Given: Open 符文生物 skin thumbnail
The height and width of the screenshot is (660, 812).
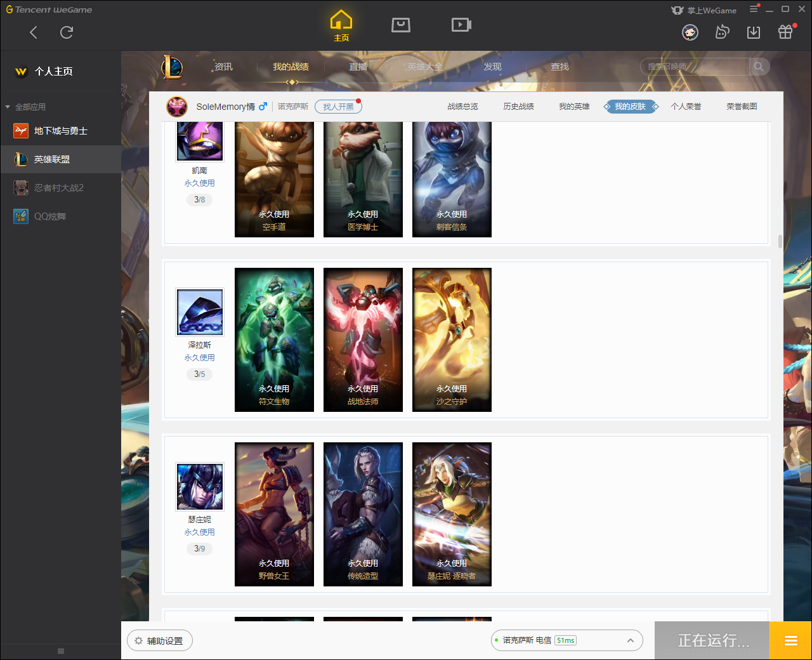Looking at the screenshot, I should 274,340.
